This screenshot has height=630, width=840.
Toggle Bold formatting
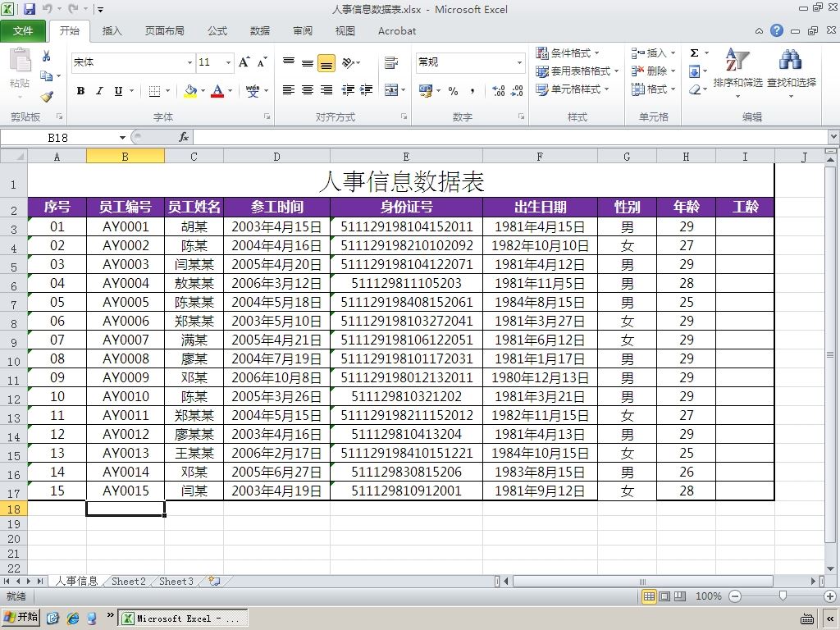click(80, 90)
